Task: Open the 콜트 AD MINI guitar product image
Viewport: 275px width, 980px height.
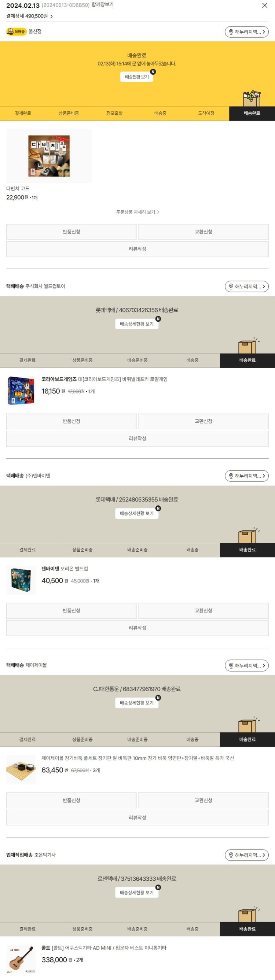Action: pyautogui.click(x=21, y=959)
